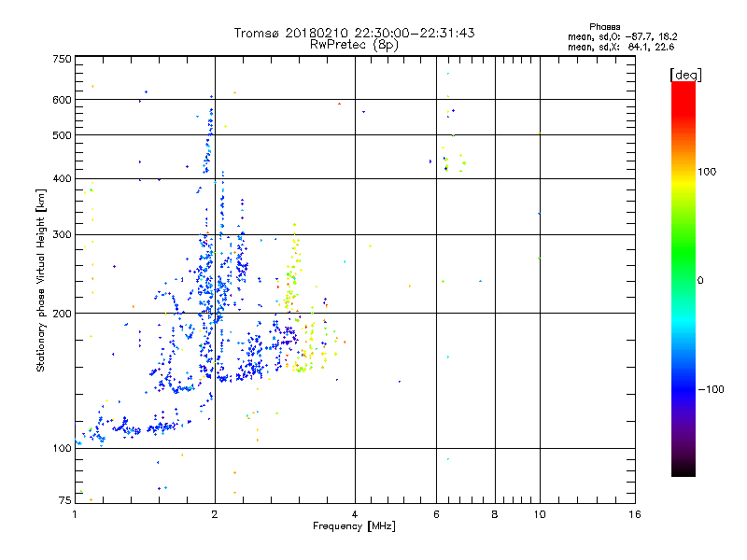Viewport: 747px width, 560px height.
Task: Click the x-axis label "16"
Action: tap(635, 514)
